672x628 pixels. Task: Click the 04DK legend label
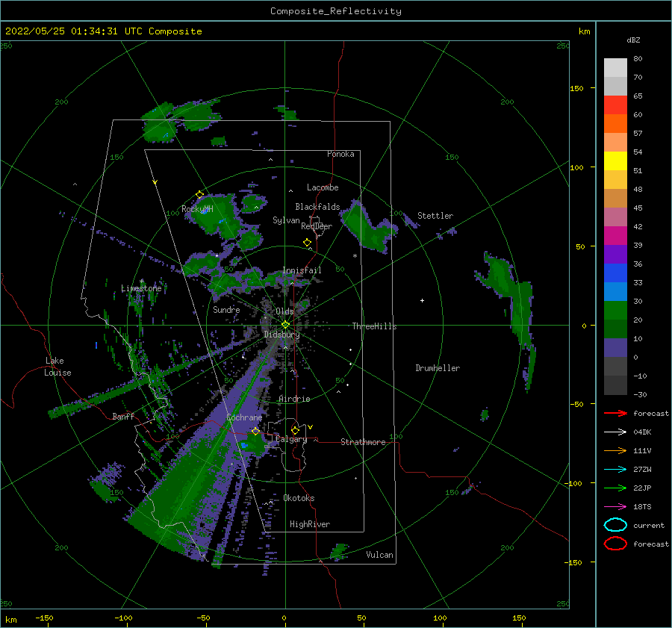pyautogui.click(x=642, y=432)
